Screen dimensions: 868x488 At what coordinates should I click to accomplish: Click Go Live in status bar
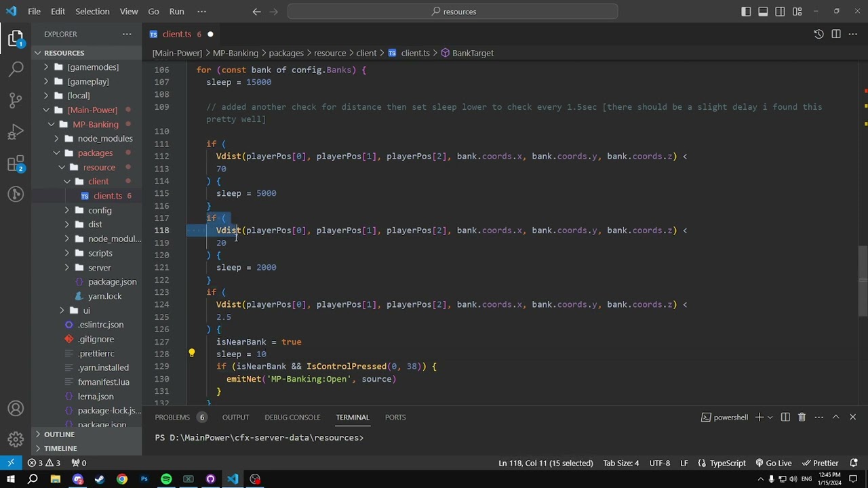(773, 463)
